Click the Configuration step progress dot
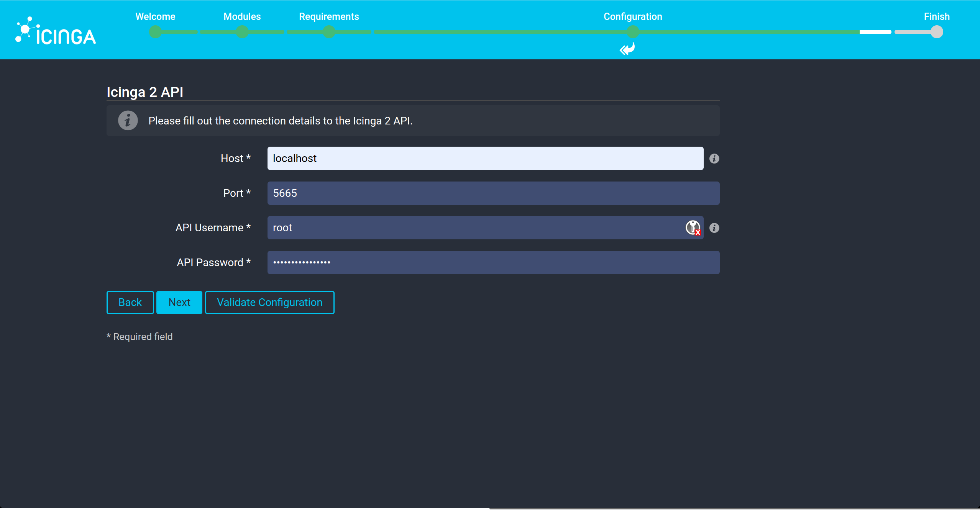The width and height of the screenshot is (980, 512). [x=633, y=32]
